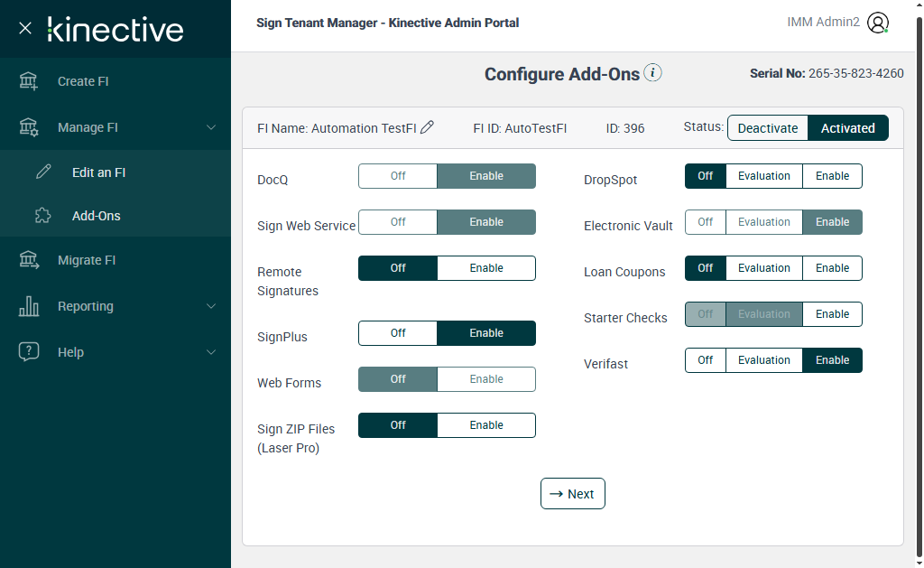Set Verifast to Evaluation

(763, 359)
